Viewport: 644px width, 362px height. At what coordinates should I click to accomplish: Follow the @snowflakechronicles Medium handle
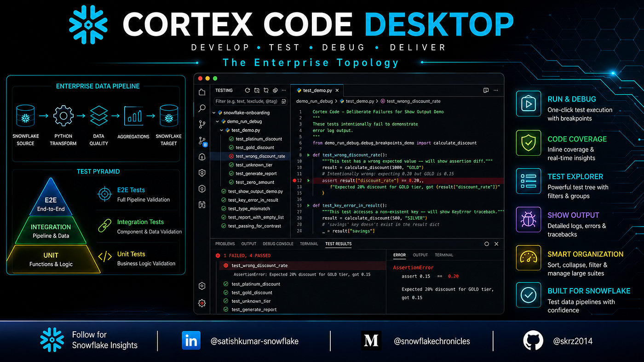coord(432,341)
